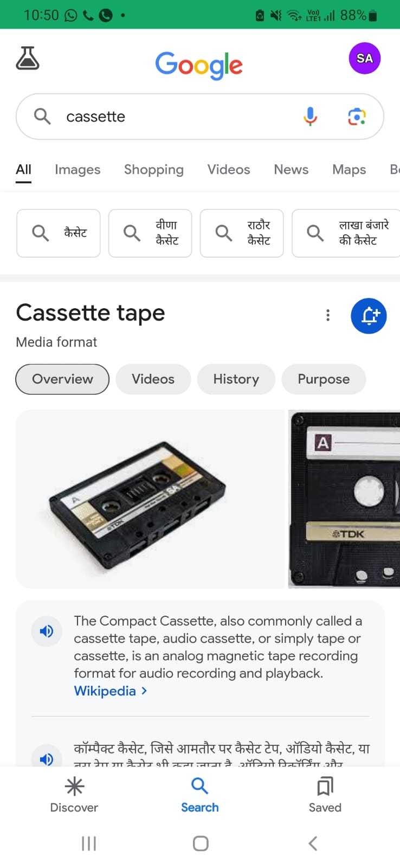This screenshot has height=868, width=400.
Task: Play Hindi description audio speaker
Action: (x=47, y=758)
